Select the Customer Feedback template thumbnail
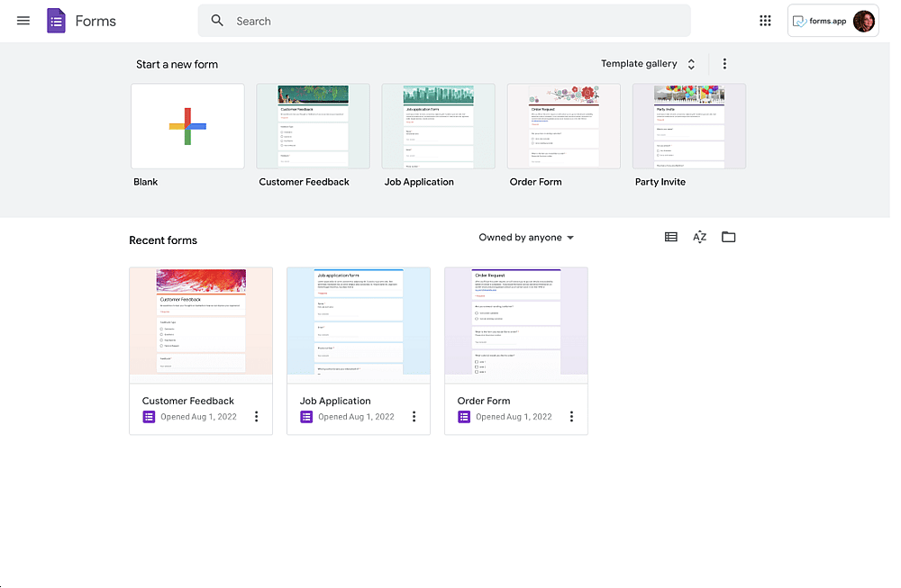This screenshot has height=588, width=901. (313, 126)
